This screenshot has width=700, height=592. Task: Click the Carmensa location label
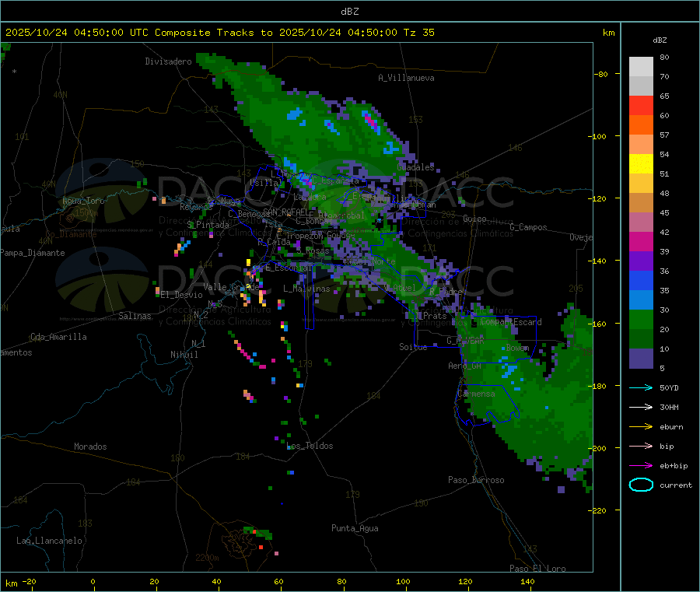click(476, 394)
